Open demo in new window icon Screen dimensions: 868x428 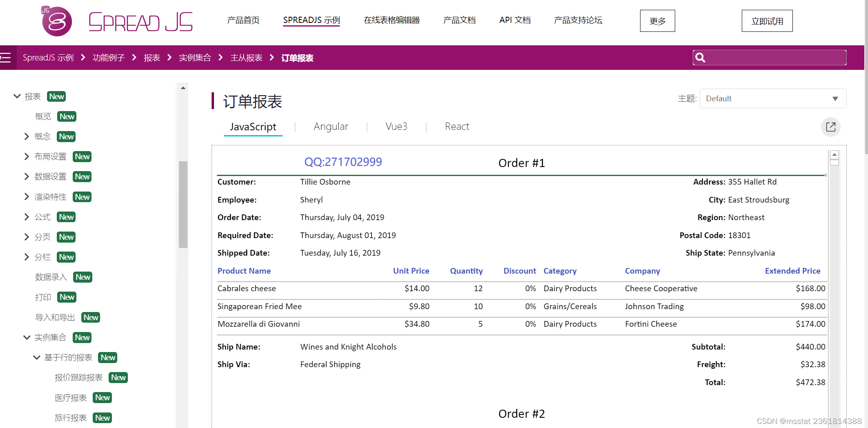pos(830,127)
